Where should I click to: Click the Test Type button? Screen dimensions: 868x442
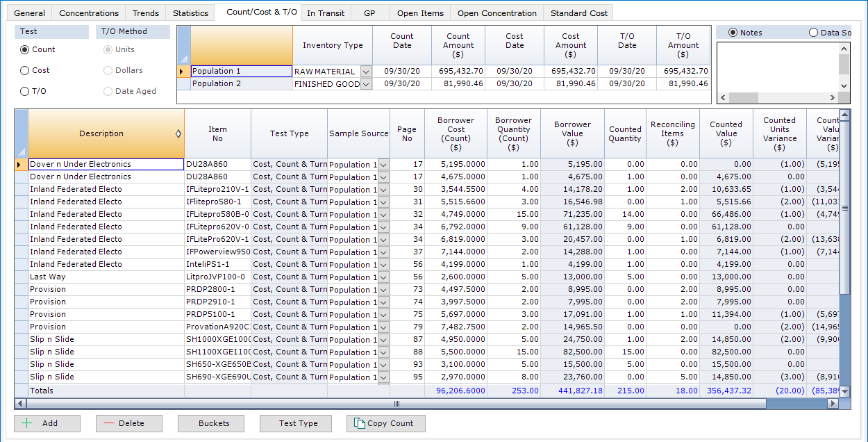295,423
